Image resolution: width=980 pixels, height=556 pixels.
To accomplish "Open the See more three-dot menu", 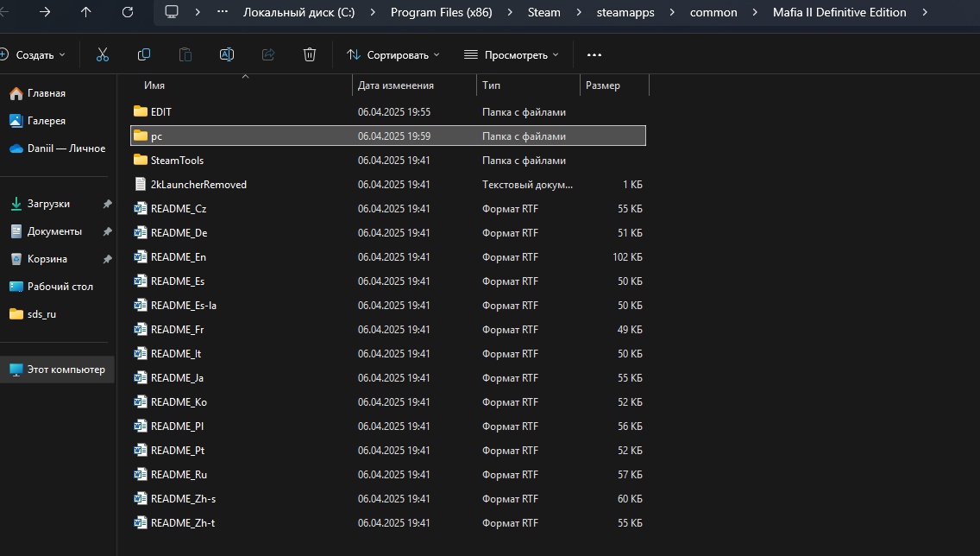I will pos(594,55).
